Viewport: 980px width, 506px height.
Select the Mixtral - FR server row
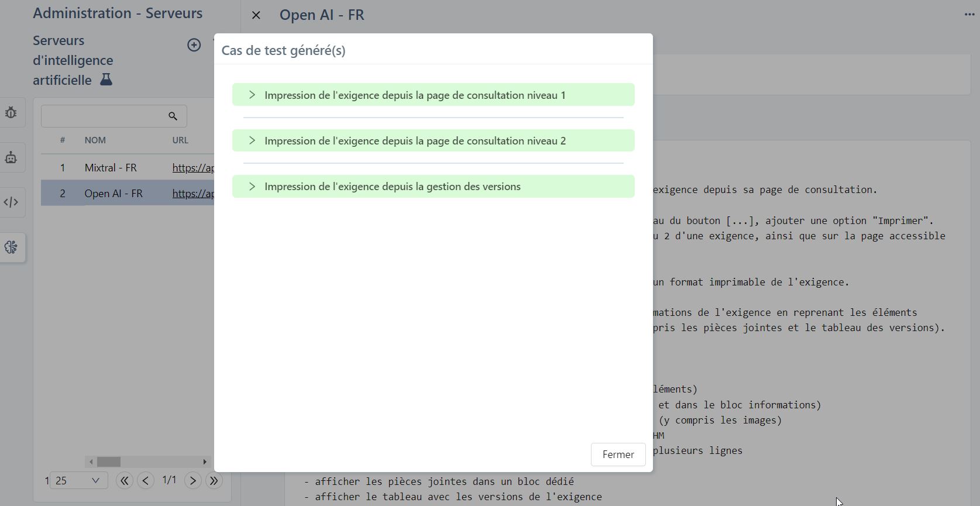point(128,168)
